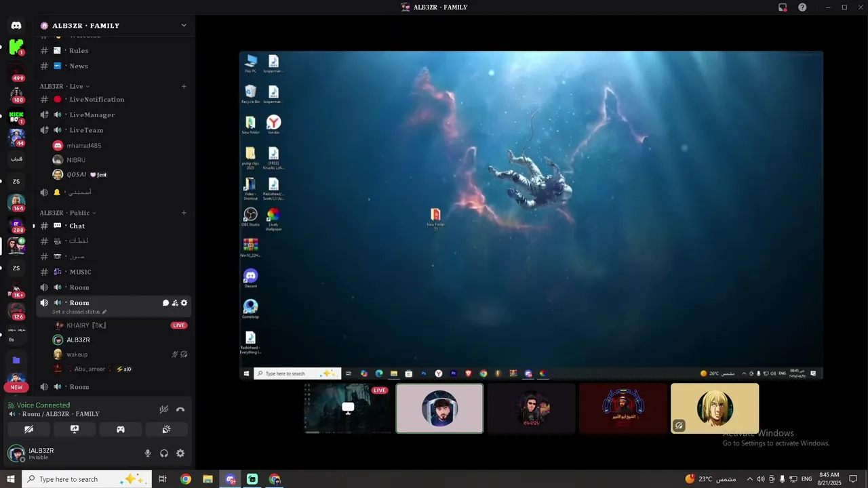The image size is (868, 488).
Task: Focus the blonde anime avatar participant tile
Action: coord(715,408)
